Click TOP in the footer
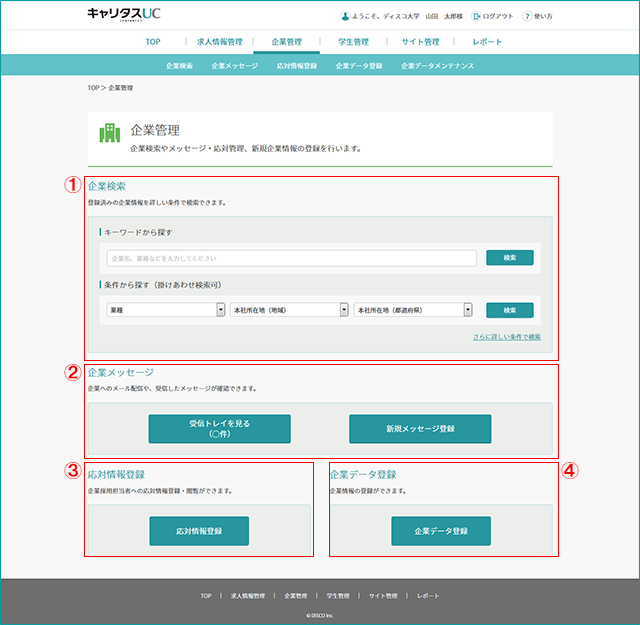 [x=206, y=596]
